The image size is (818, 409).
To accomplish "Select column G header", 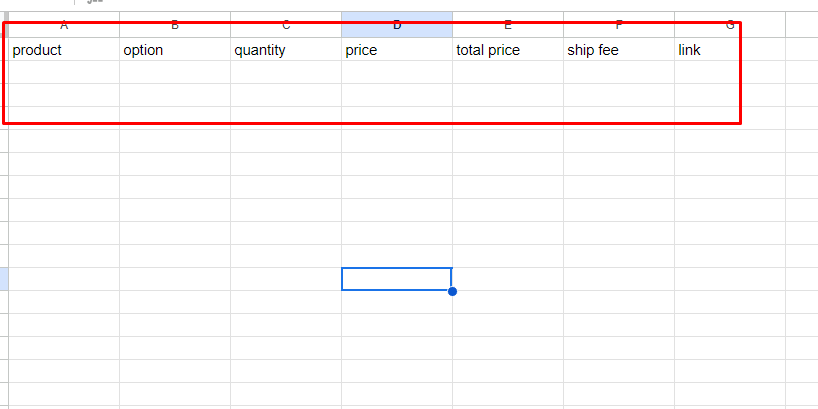I will (x=730, y=25).
